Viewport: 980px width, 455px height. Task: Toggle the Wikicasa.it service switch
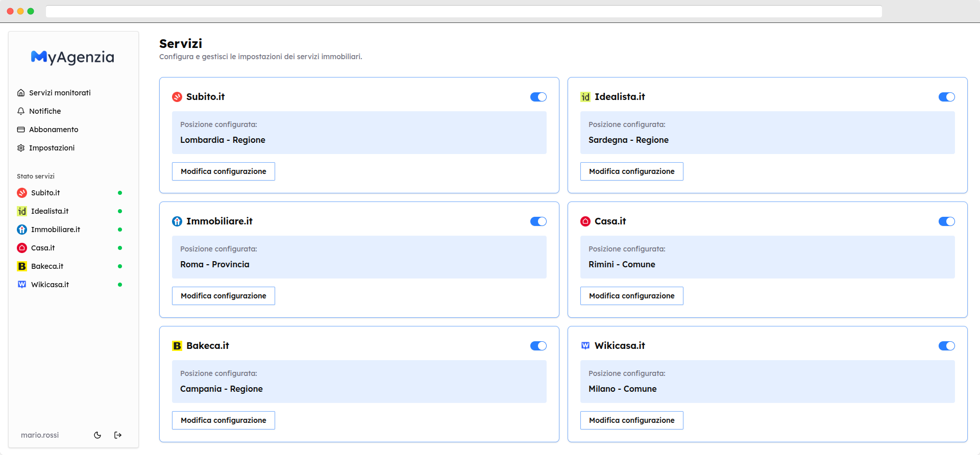pyautogui.click(x=946, y=346)
